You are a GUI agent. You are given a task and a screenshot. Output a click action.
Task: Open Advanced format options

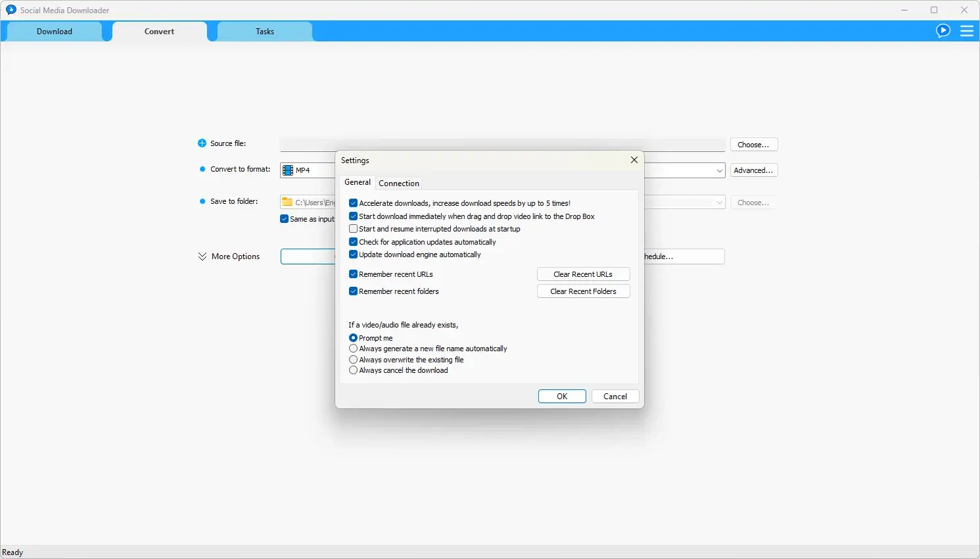754,170
